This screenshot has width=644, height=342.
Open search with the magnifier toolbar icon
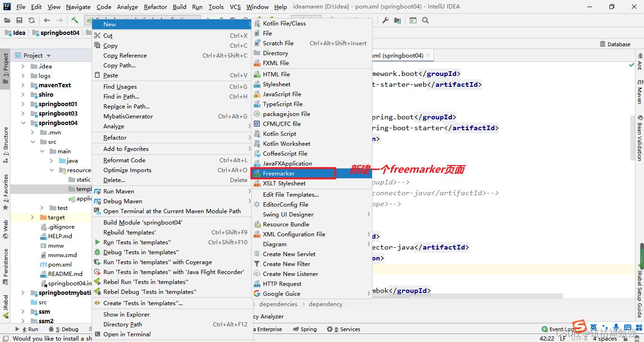click(x=424, y=21)
